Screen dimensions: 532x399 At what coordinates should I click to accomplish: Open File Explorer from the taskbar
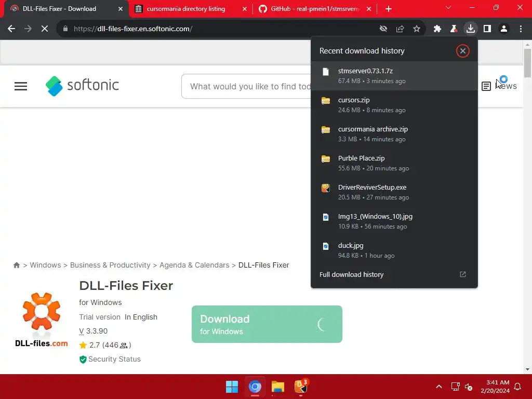pos(277,387)
